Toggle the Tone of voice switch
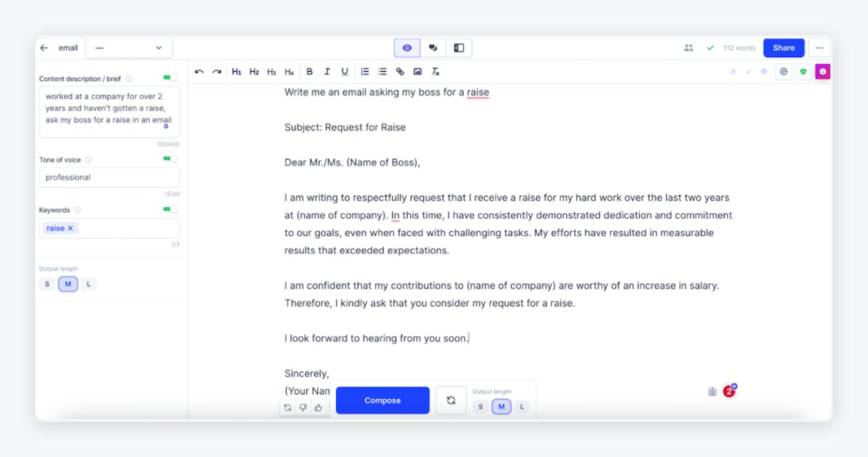The height and width of the screenshot is (457, 868). point(170,158)
